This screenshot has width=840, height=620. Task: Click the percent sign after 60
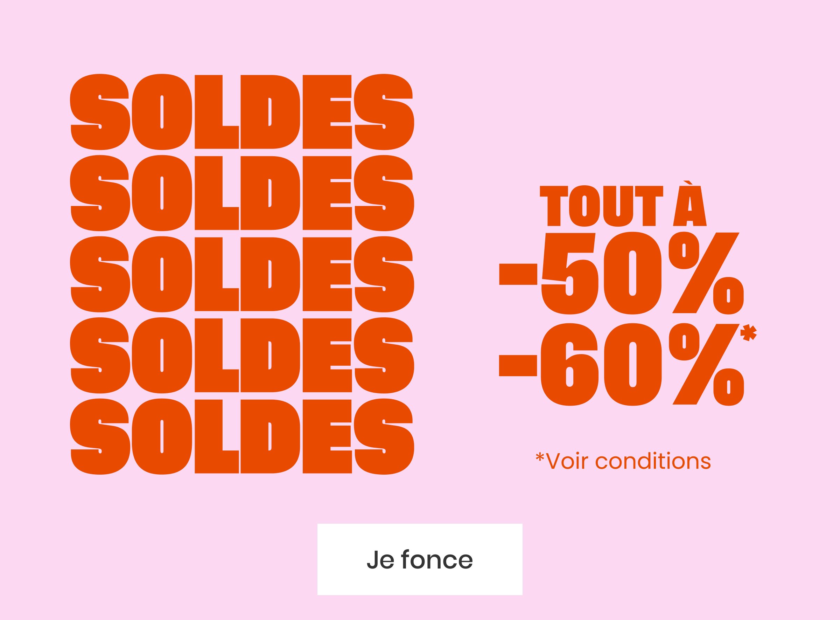pos(706,364)
